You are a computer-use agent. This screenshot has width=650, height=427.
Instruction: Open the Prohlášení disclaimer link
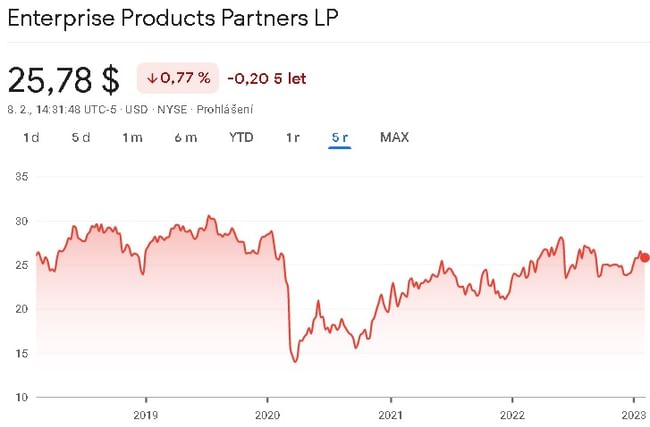(x=224, y=108)
